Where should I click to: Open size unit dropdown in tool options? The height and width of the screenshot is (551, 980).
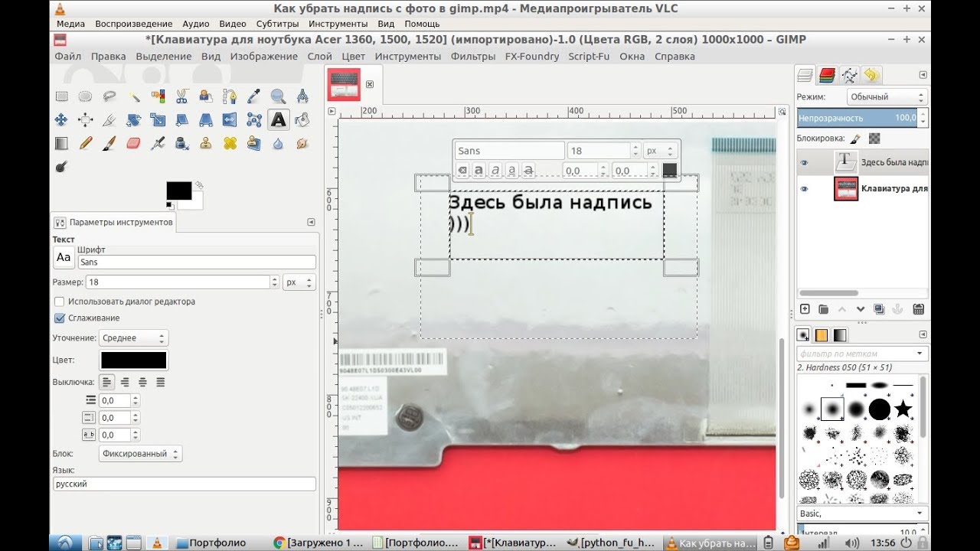[299, 282]
